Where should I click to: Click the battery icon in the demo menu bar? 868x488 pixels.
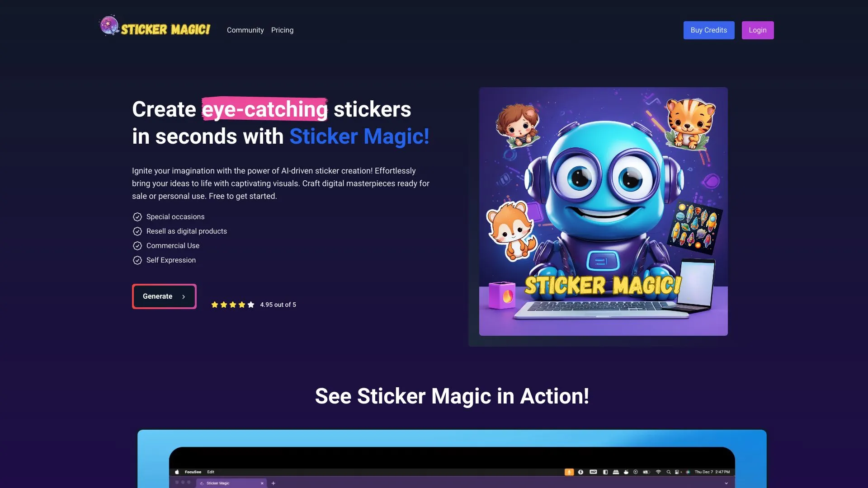point(646,472)
